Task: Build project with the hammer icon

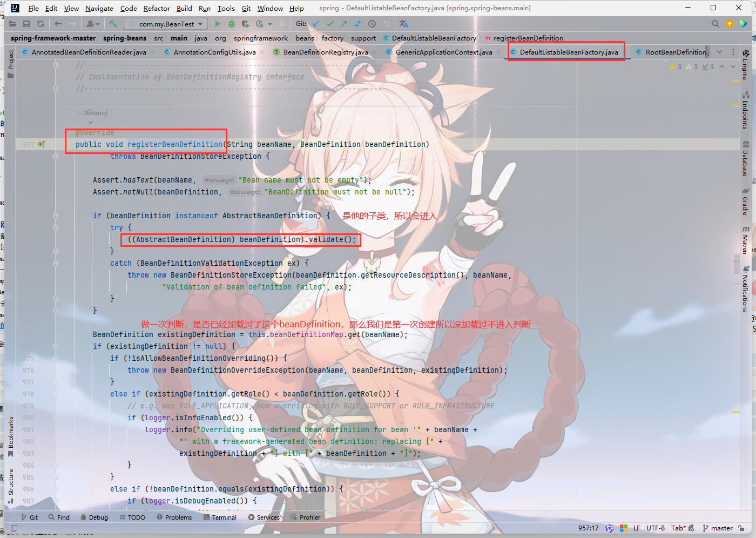Action: point(113,24)
